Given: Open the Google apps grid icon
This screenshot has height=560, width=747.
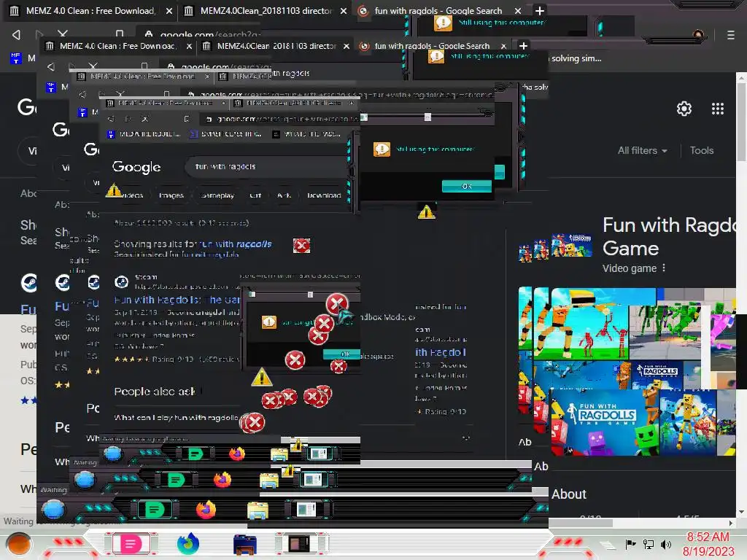Looking at the screenshot, I should (718, 109).
